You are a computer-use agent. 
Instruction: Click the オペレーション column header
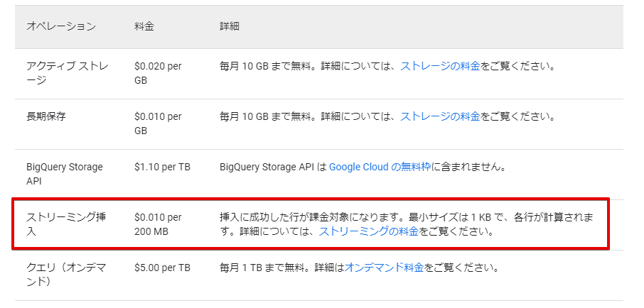(x=60, y=26)
